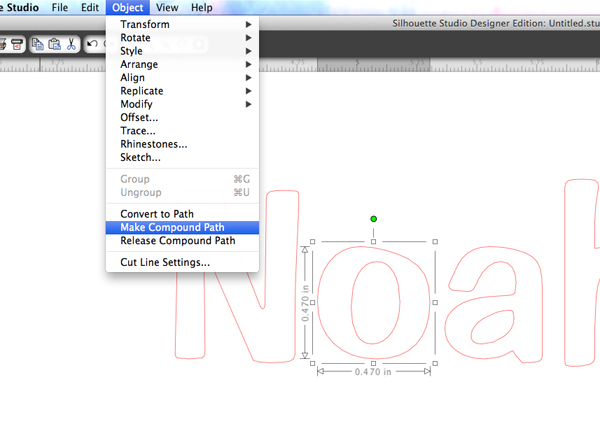Click the Copy icon in the toolbar
Screen dimensions: 600x438
(x=38, y=44)
